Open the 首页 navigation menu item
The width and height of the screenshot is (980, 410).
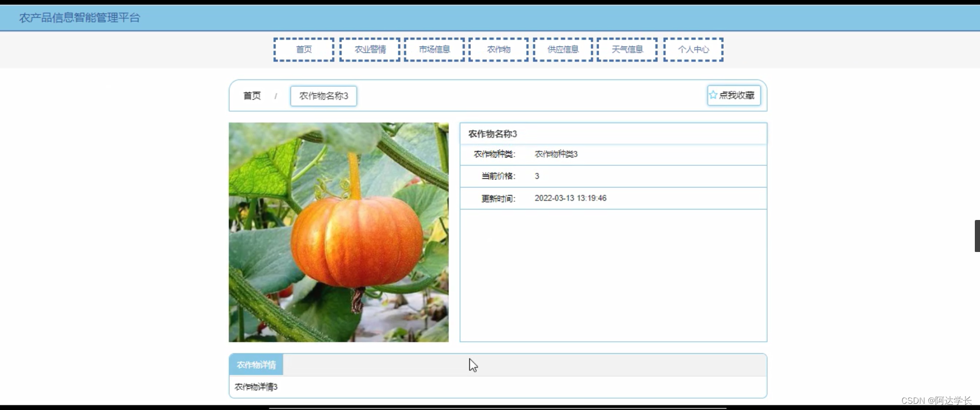pyautogui.click(x=304, y=50)
